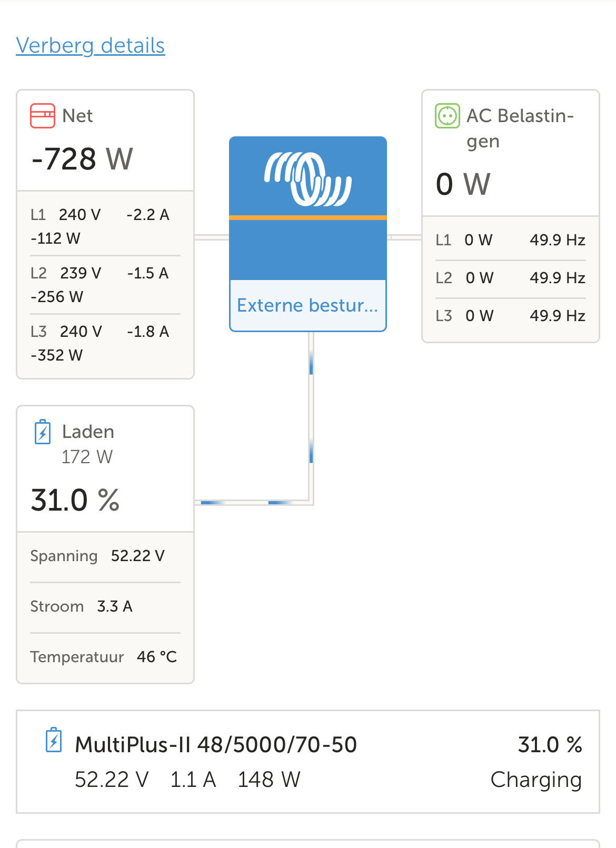Screen dimensions: 616x848
Task: Click the battery Spanning 52.22 V row
Action: tap(105, 556)
